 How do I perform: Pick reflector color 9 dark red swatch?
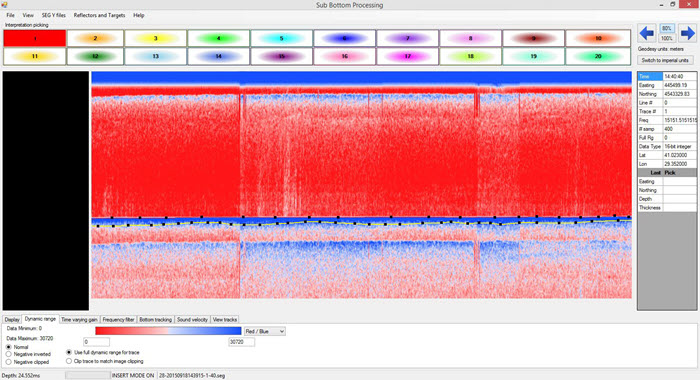533,38
